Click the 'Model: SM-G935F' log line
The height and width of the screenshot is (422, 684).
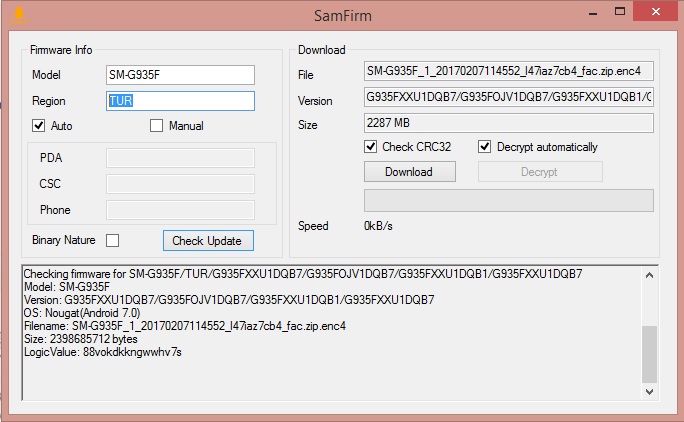[67, 287]
